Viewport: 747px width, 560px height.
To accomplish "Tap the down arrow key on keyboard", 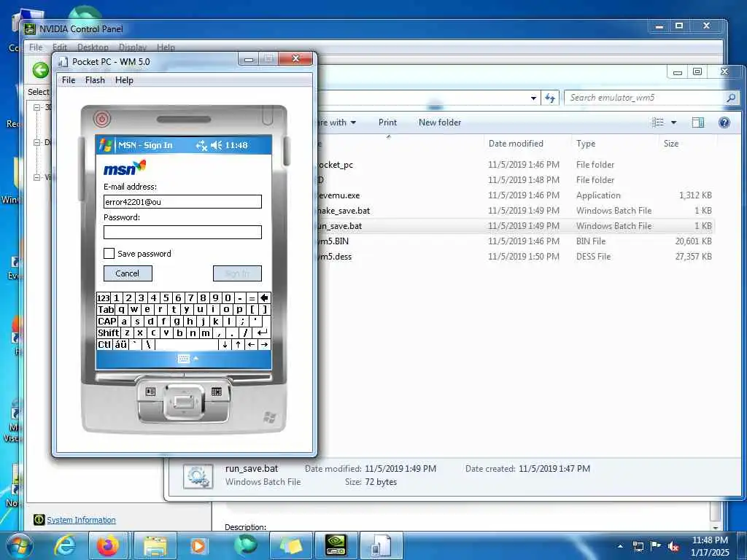I will pos(225,344).
